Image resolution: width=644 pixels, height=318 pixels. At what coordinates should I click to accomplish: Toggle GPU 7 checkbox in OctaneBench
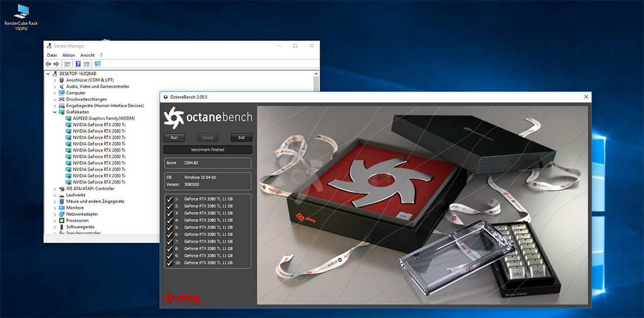pos(170,242)
